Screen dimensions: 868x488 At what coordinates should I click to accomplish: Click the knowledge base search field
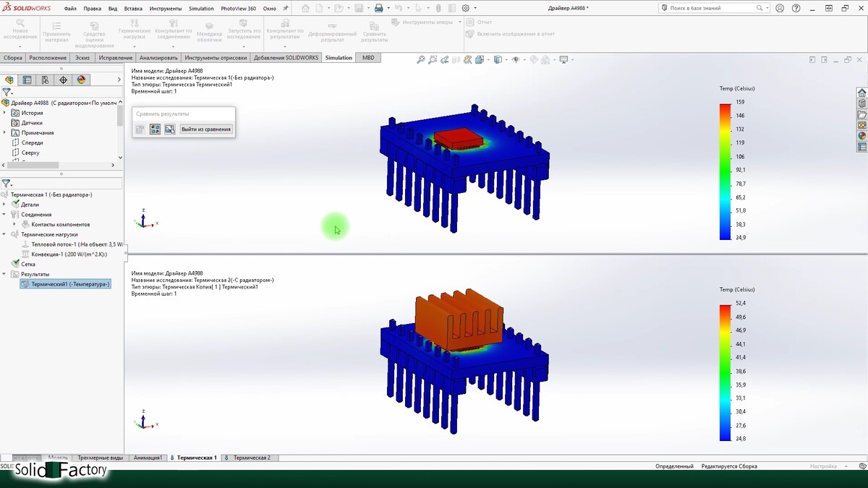(712, 8)
